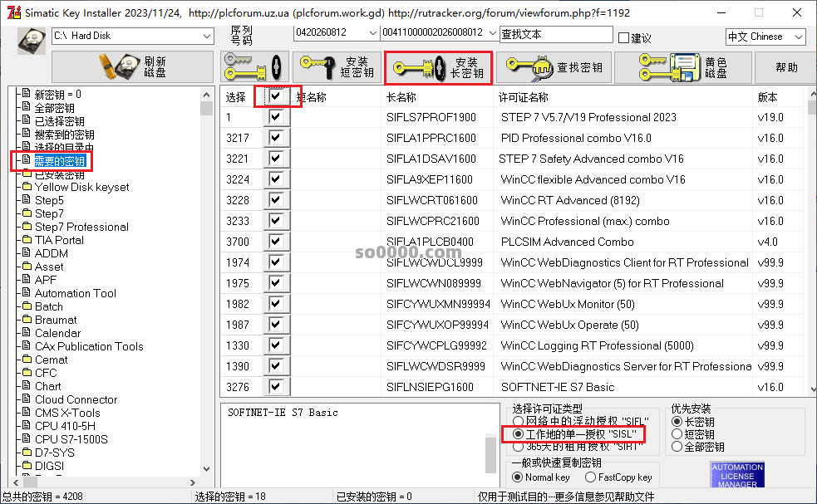Open the Automation License Manager icon
Image resolution: width=817 pixels, height=504 pixels.
(737, 475)
